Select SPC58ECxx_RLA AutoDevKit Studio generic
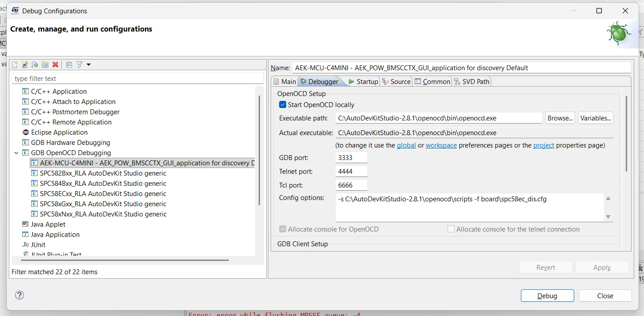Viewport: 644px width, 316px height. coord(103,194)
